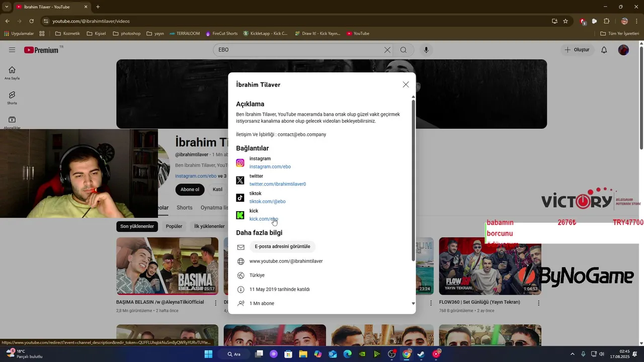
Task: Click the TikTok logo icon
Action: [x=240, y=198]
